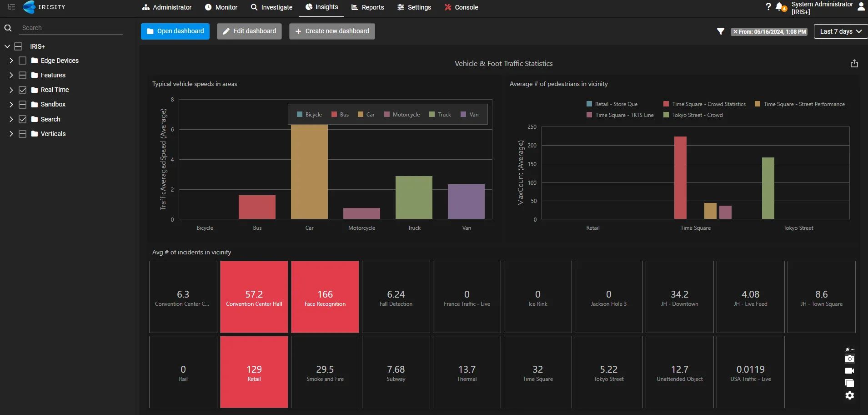Viewport: 868px width, 415px height.
Task: Expand the Sandbox node
Action: [11, 104]
